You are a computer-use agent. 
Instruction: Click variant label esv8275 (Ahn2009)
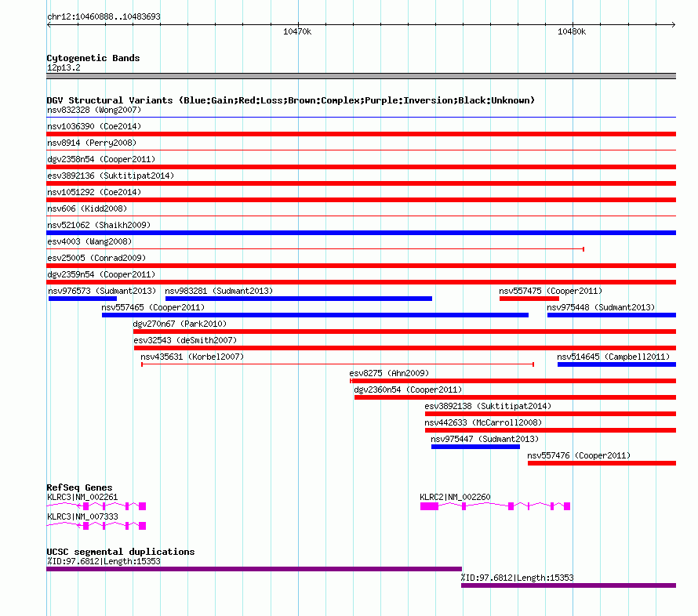click(389, 373)
